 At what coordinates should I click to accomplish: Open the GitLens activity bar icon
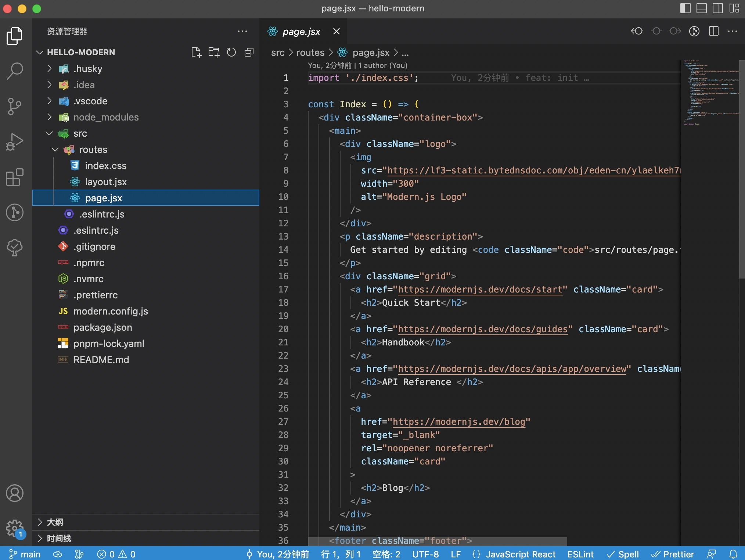pyautogui.click(x=15, y=212)
